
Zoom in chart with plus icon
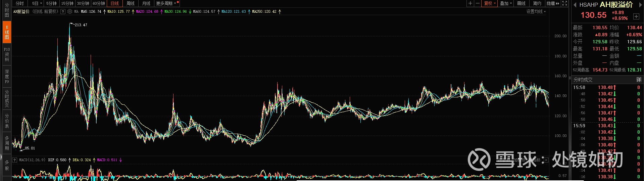tap(470, 3)
